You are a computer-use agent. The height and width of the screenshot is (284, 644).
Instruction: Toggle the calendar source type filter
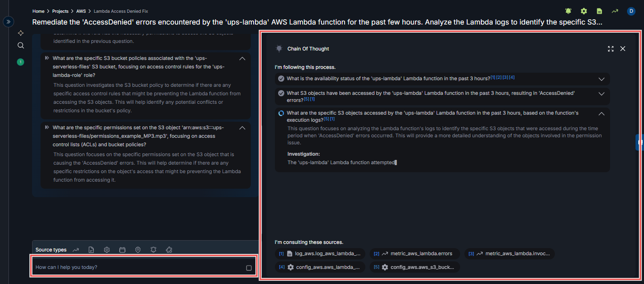click(122, 250)
